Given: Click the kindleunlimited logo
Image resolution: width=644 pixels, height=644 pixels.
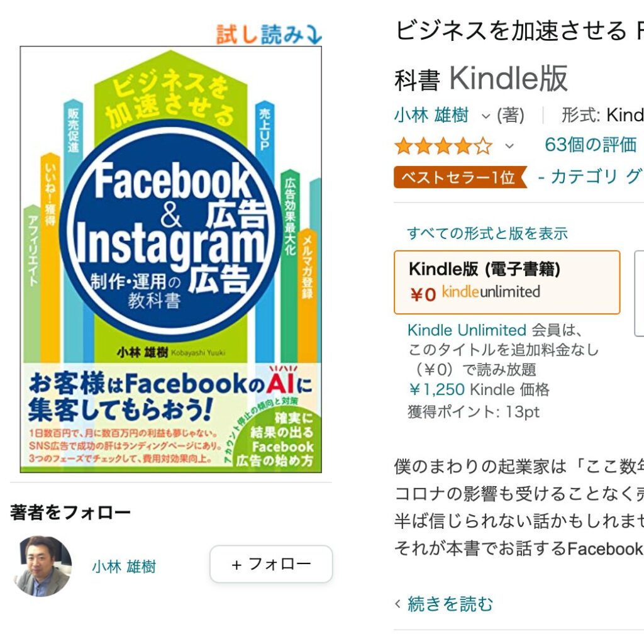Looking at the screenshot, I should click(491, 292).
